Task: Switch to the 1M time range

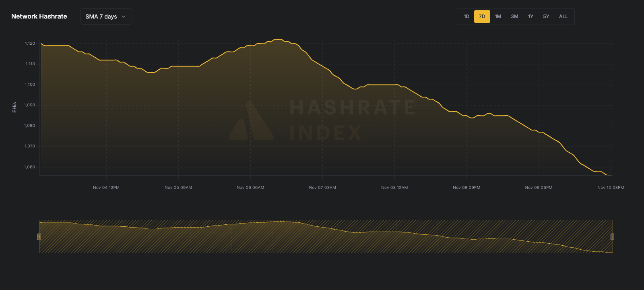Action: pos(498,17)
